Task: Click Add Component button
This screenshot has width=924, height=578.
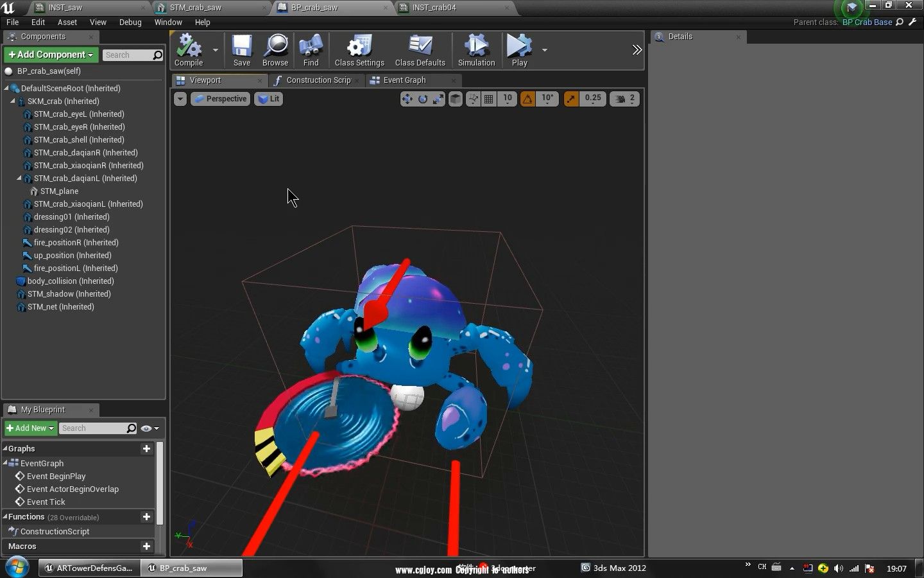Action: point(51,55)
